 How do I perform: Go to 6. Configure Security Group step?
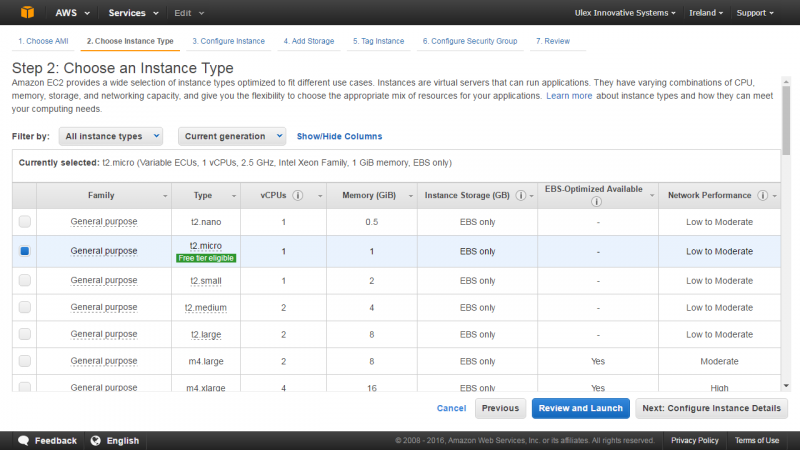470,41
